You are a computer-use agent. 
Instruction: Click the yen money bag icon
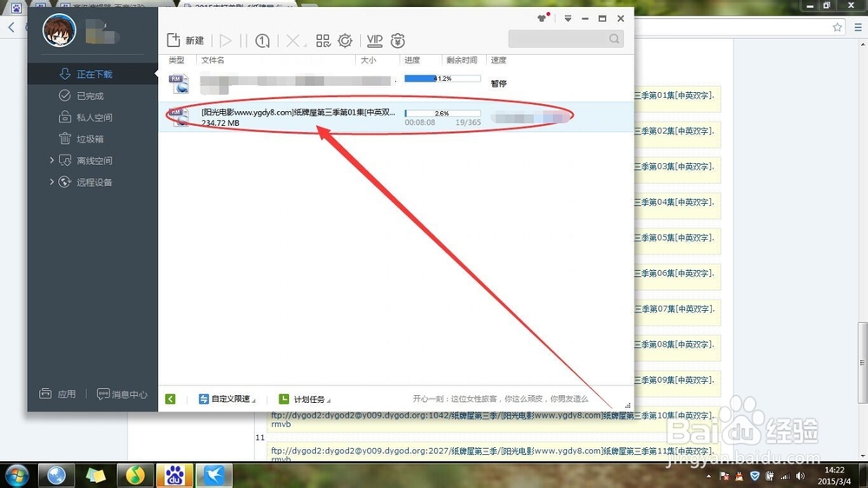(398, 41)
